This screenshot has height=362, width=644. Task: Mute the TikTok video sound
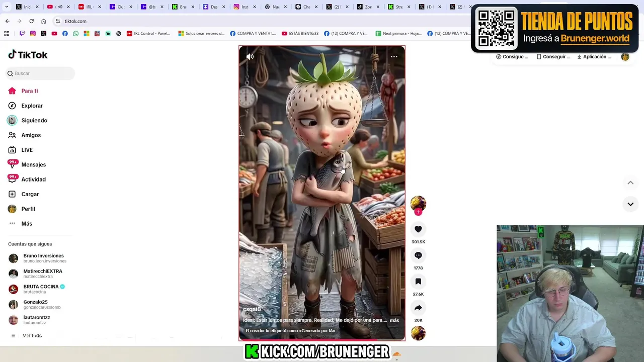click(x=250, y=57)
